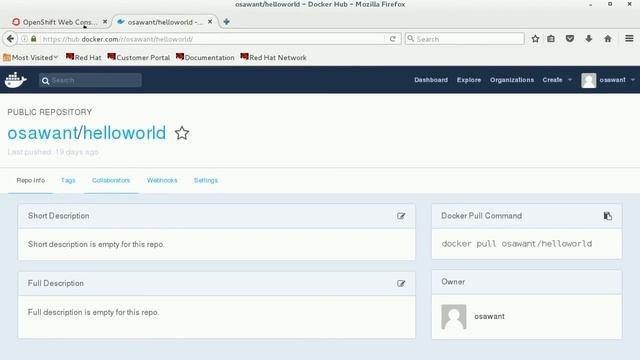
Task: Edit the Full Description
Action: tap(401, 283)
